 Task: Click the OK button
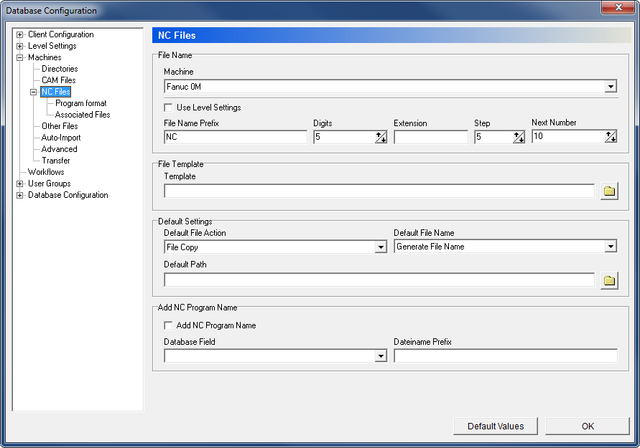(587, 426)
